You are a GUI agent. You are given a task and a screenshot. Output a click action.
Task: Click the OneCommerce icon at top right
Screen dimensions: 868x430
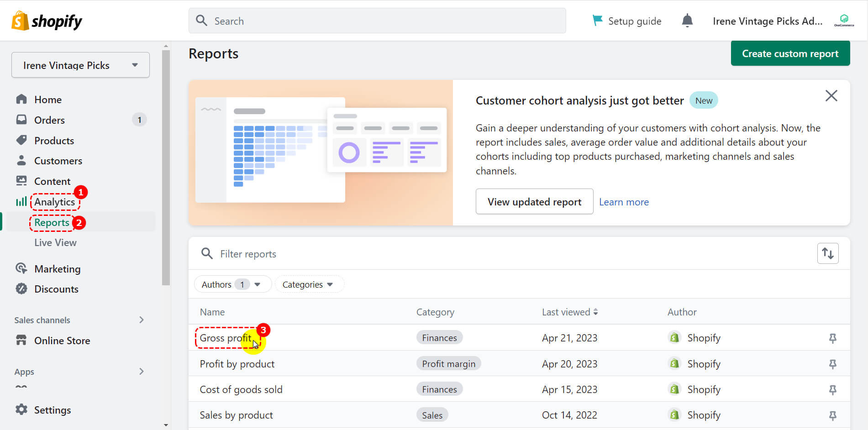pos(844,19)
